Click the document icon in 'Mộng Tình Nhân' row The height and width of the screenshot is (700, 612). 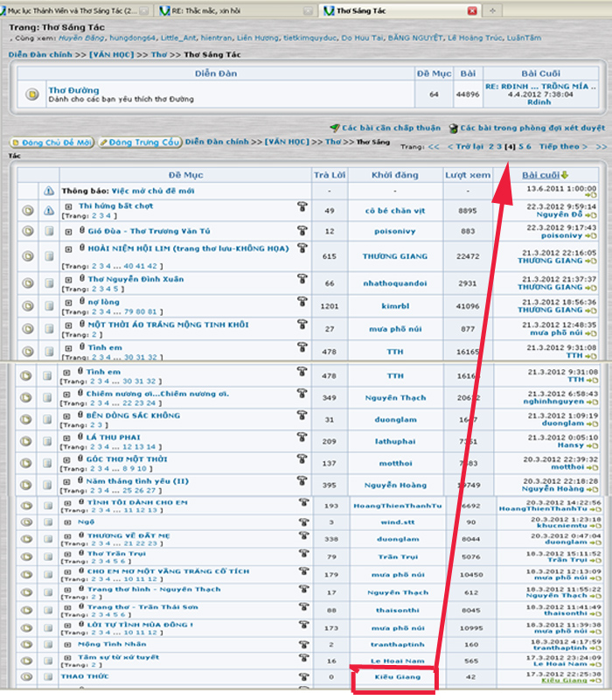[x=48, y=645]
